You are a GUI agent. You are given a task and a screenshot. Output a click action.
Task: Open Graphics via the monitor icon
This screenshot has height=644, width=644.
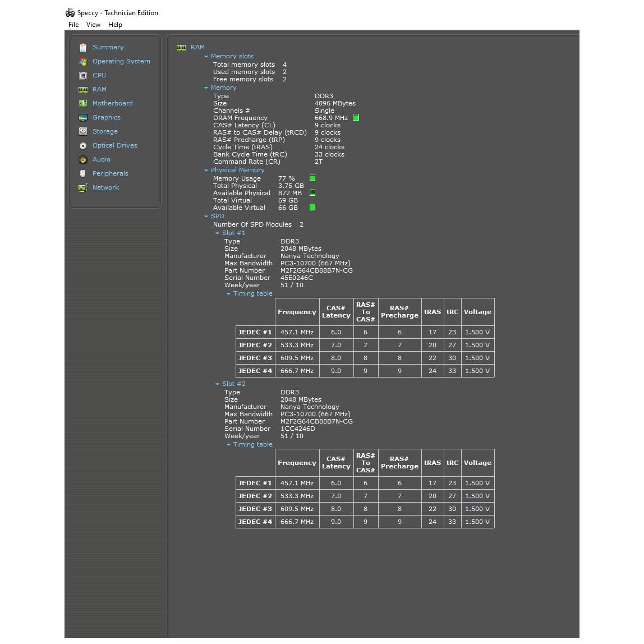pyautogui.click(x=83, y=118)
